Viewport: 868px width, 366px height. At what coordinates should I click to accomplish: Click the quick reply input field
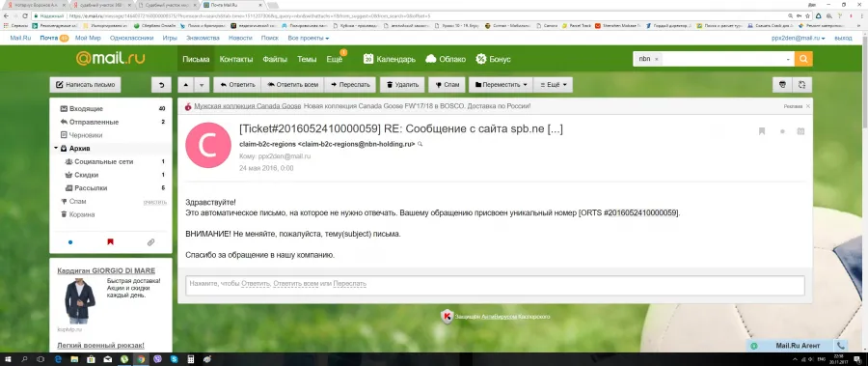(x=495, y=285)
